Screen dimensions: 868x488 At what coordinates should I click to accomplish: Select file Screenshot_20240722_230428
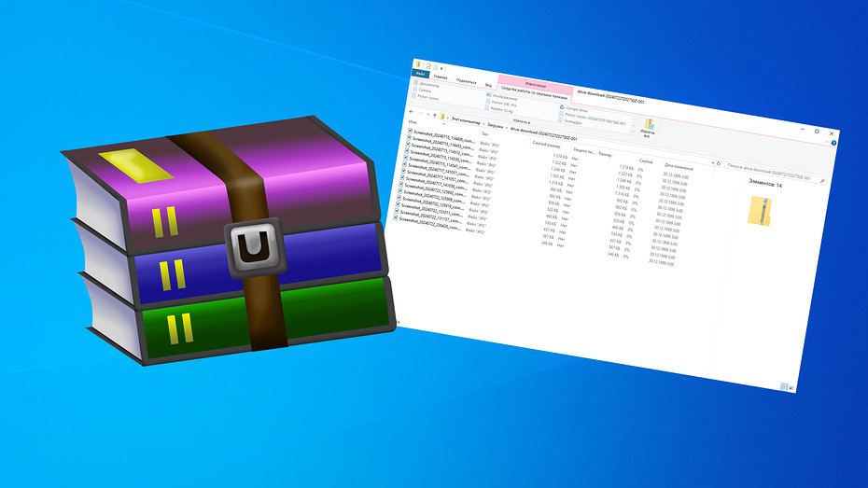(429, 225)
